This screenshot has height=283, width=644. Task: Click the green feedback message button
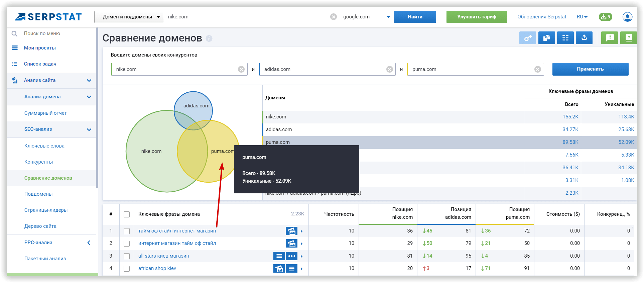click(x=610, y=38)
